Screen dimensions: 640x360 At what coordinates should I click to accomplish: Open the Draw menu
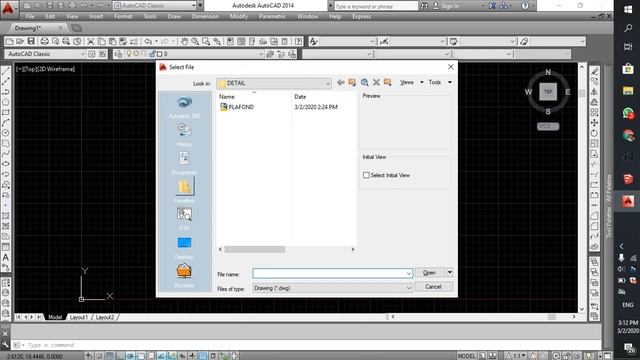coord(174,16)
